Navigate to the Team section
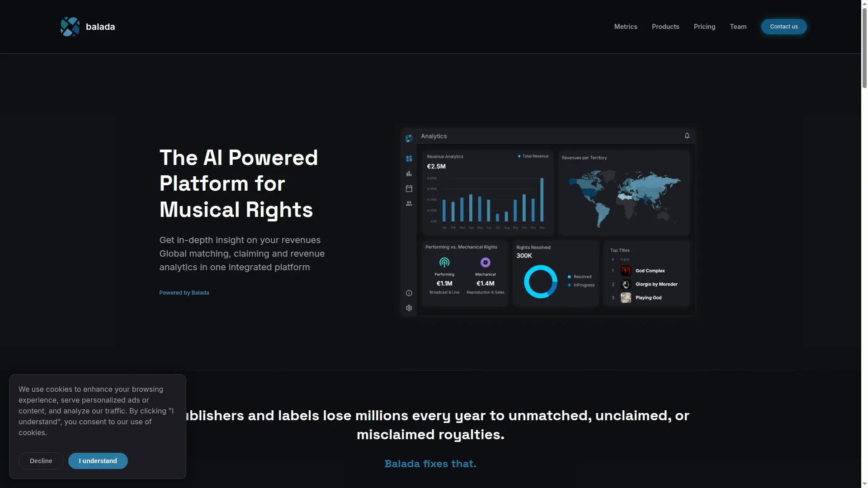 click(738, 27)
